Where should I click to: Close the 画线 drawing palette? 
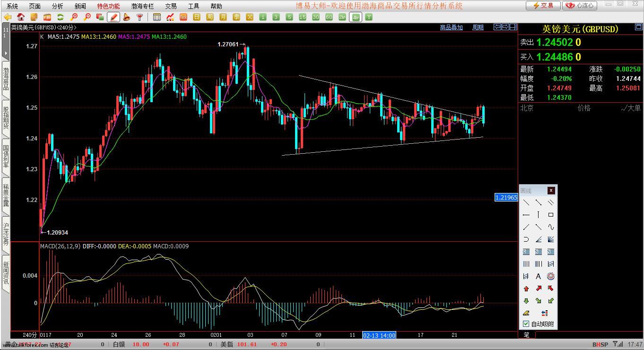click(x=551, y=190)
